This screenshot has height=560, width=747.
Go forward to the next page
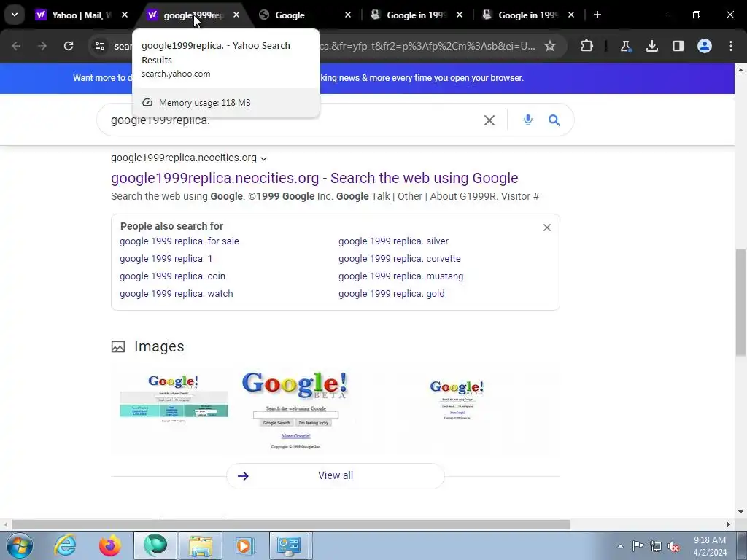pos(42,46)
